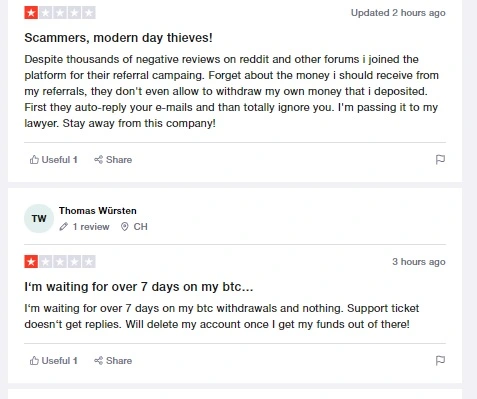
Task: Click '1 review' text under Thomas Würsten
Action: click(91, 227)
